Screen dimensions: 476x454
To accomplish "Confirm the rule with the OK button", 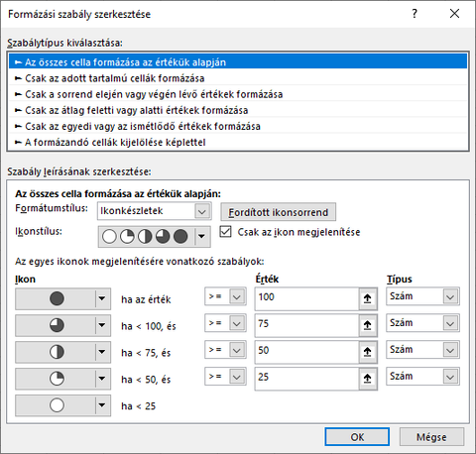I will coord(357,437).
